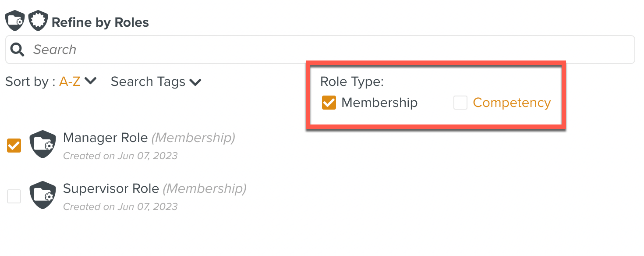The height and width of the screenshot is (256, 644).
Task: Enable the Competency role type checkbox
Action: point(460,103)
